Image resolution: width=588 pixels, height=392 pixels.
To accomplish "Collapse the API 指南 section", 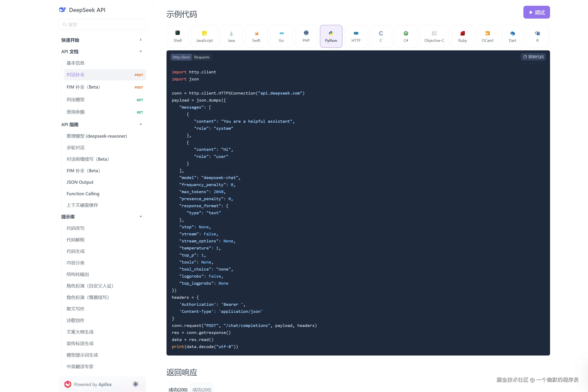I will [141, 124].
